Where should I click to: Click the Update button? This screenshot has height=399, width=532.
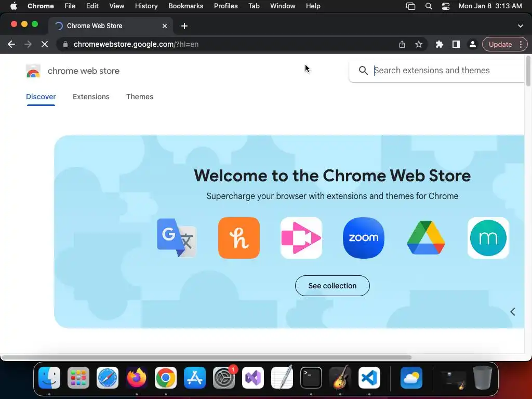500,45
